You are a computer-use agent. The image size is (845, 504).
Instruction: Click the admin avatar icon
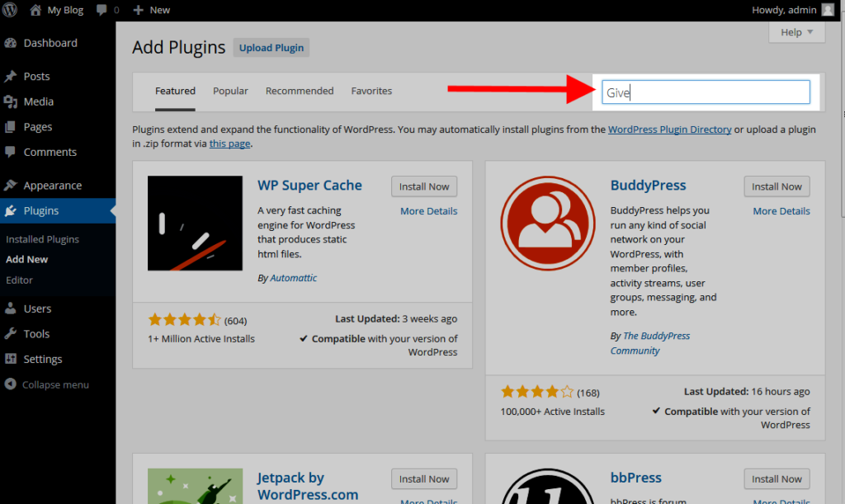tap(828, 10)
